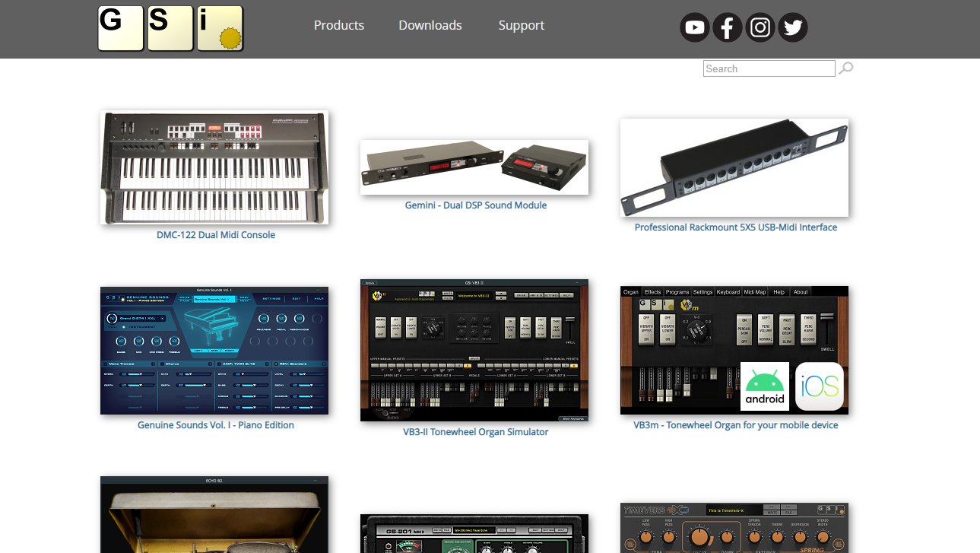980x553 pixels.
Task: Click the Genuine Sounds piano plugin thumbnail
Action: pos(214,351)
